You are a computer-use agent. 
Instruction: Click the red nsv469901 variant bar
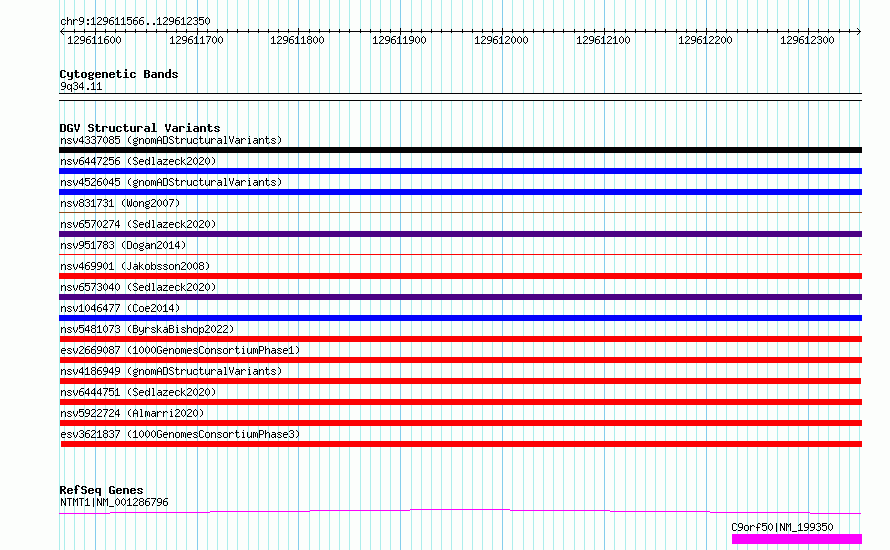tap(460, 276)
